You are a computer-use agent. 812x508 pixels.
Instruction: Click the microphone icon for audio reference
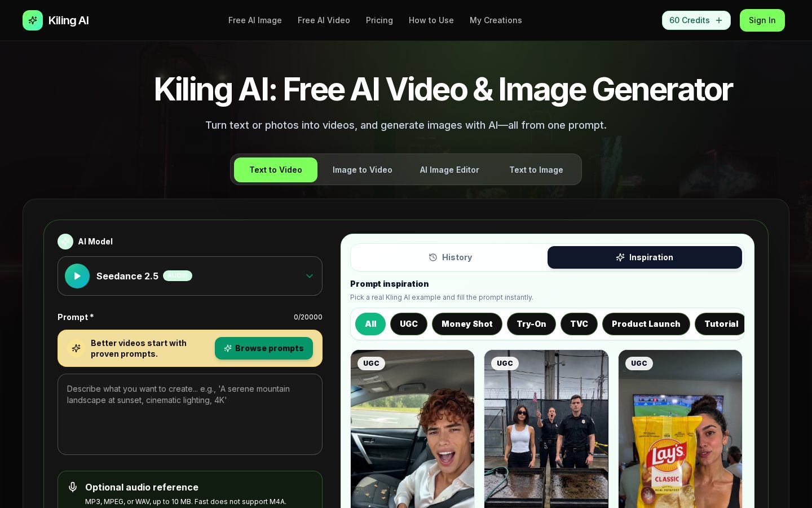[72, 487]
